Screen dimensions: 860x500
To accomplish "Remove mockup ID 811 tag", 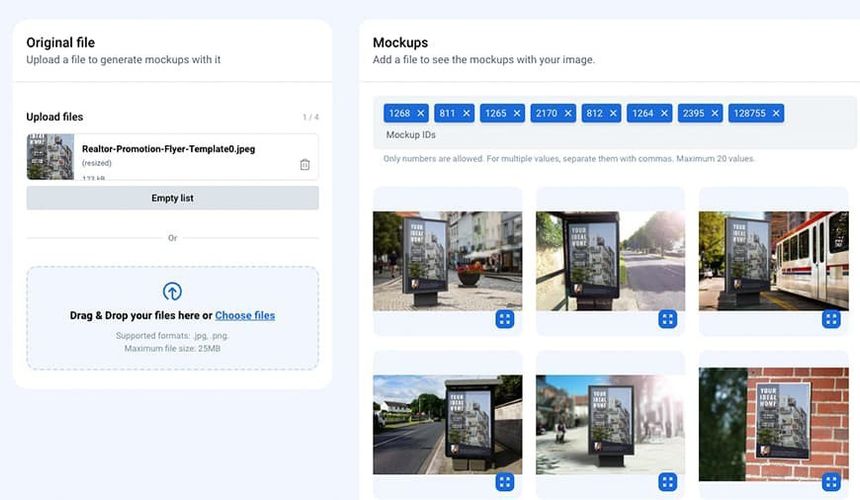I will click(x=466, y=113).
